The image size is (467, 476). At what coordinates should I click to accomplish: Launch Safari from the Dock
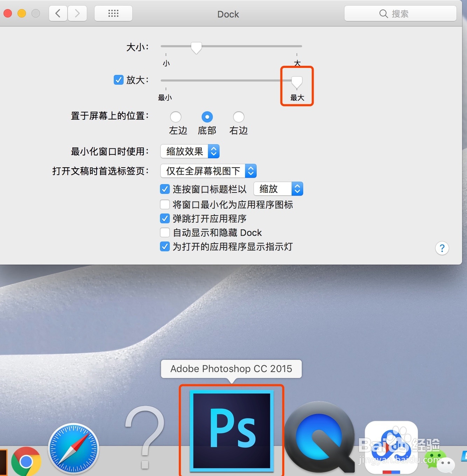[x=73, y=449]
